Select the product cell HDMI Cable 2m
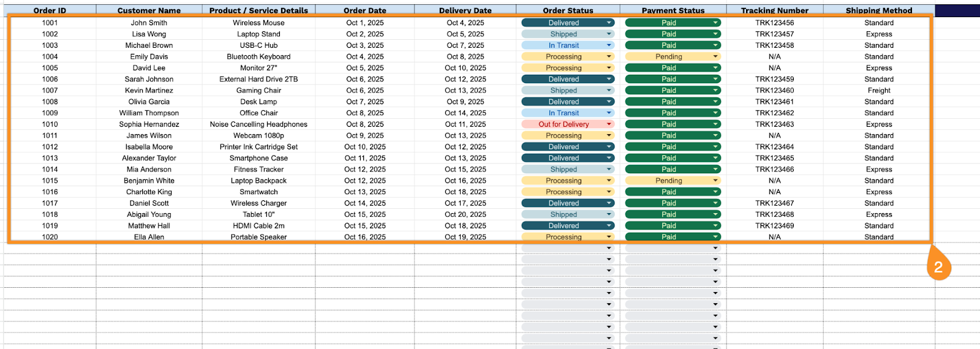Viewport: 980px width, 349px height. point(258,225)
